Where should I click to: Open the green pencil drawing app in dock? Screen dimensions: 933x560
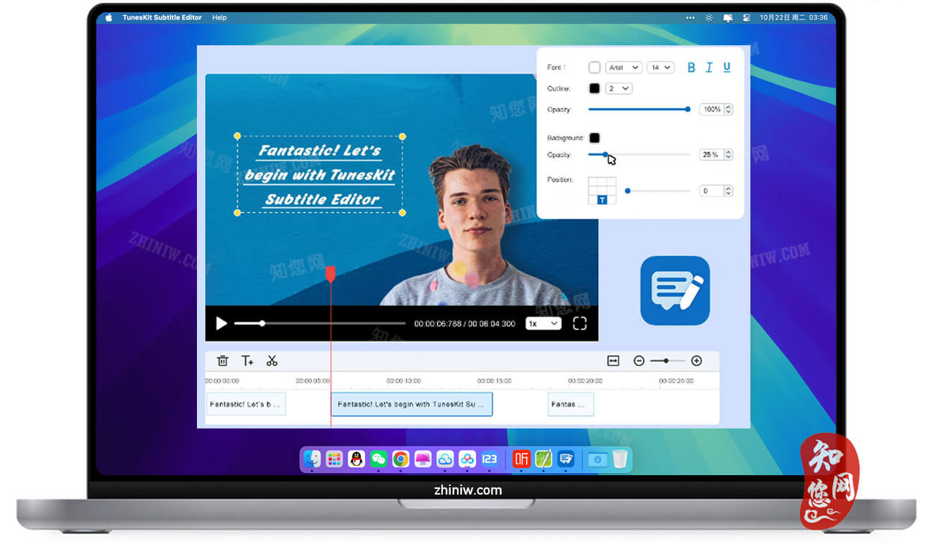(544, 459)
